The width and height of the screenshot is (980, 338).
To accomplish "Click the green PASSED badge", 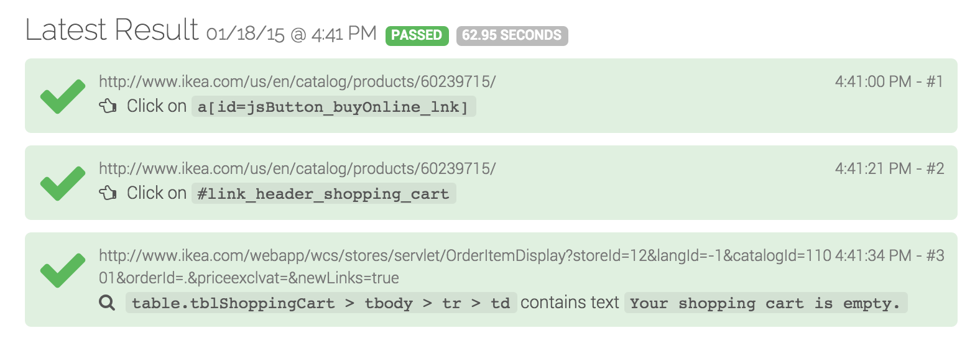I will [417, 35].
